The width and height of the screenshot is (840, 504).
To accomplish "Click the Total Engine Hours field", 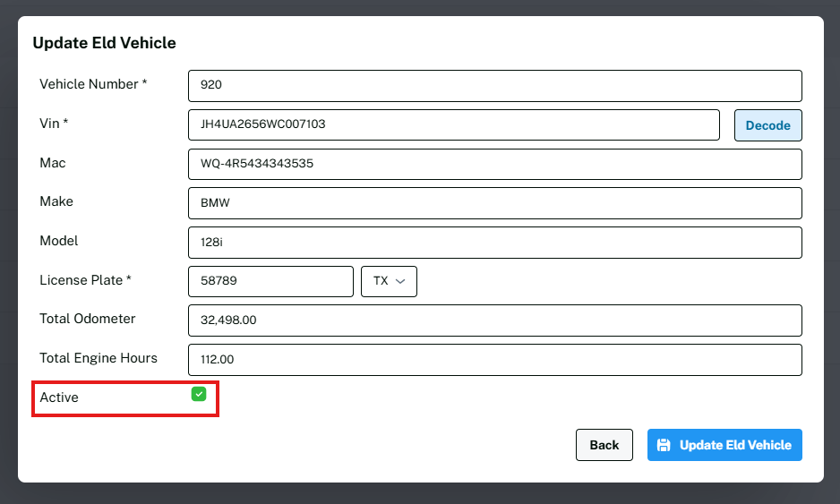I will pos(494,360).
